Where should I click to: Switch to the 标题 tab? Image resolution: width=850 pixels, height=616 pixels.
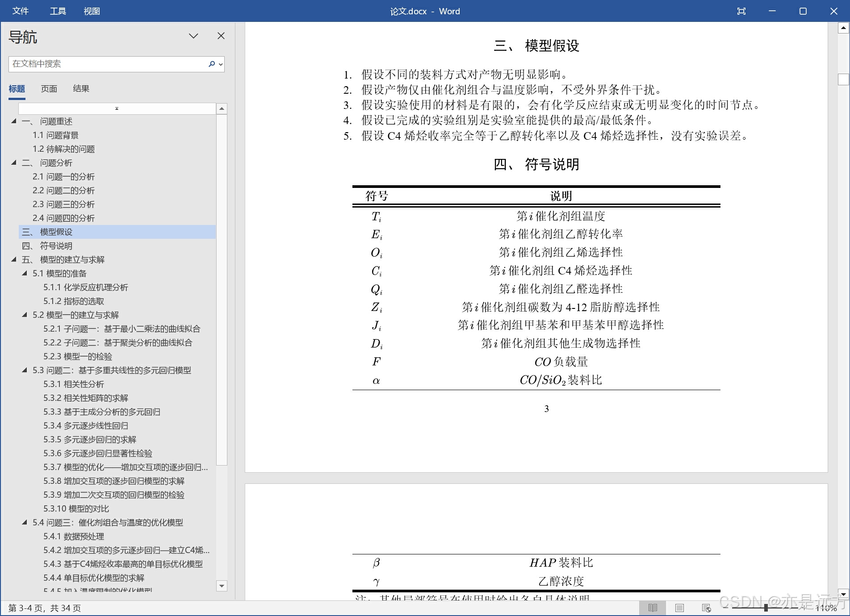click(17, 89)
